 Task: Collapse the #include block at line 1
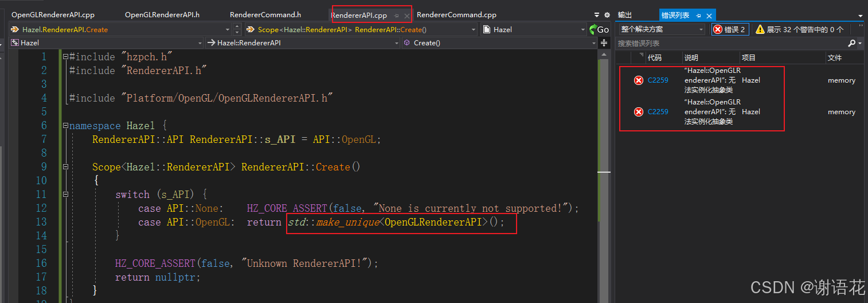[x=65, y=57]
